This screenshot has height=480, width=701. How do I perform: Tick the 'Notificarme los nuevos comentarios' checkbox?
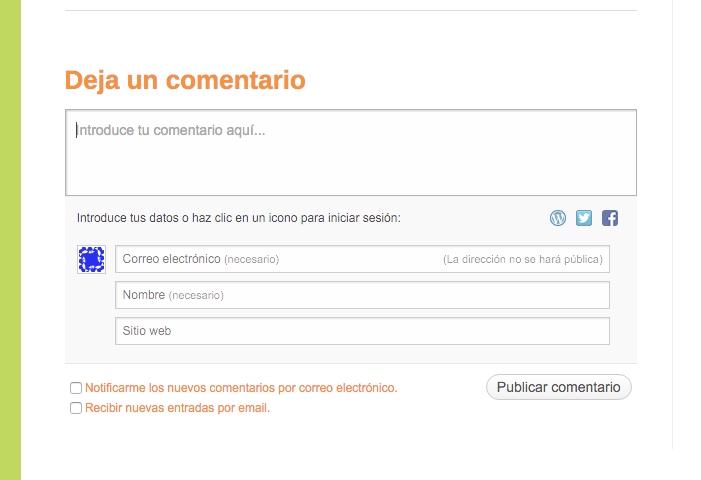point(76,388)
